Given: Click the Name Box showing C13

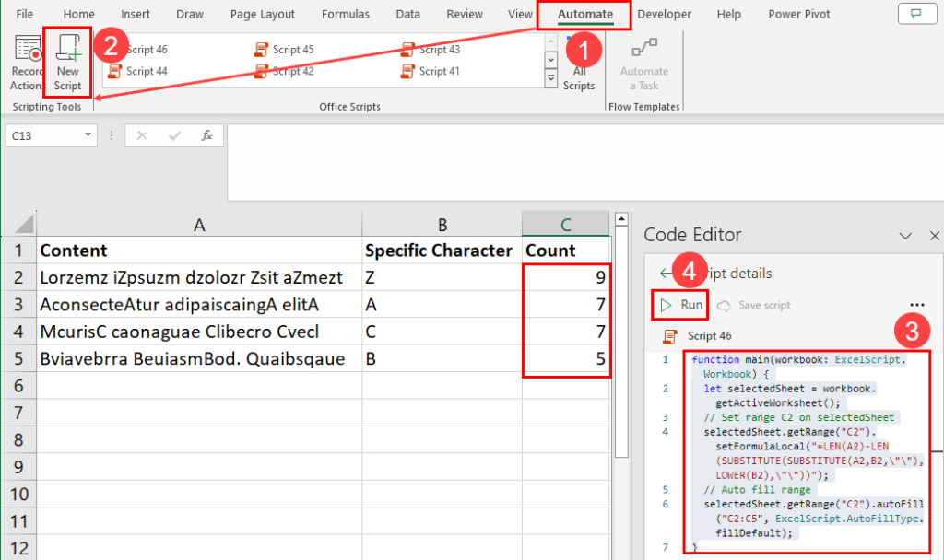Looking at the screenshot, I should tap(43, 135).
